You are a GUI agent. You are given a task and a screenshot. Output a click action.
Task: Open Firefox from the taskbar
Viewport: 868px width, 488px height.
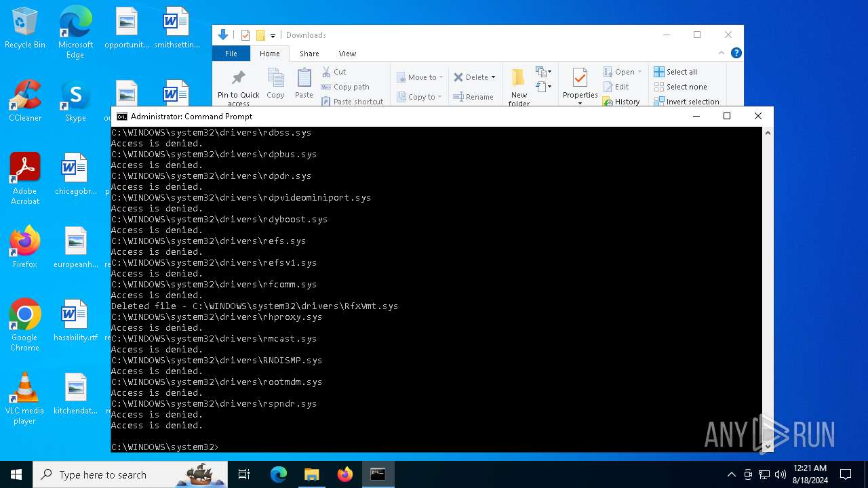click(345, 474)
